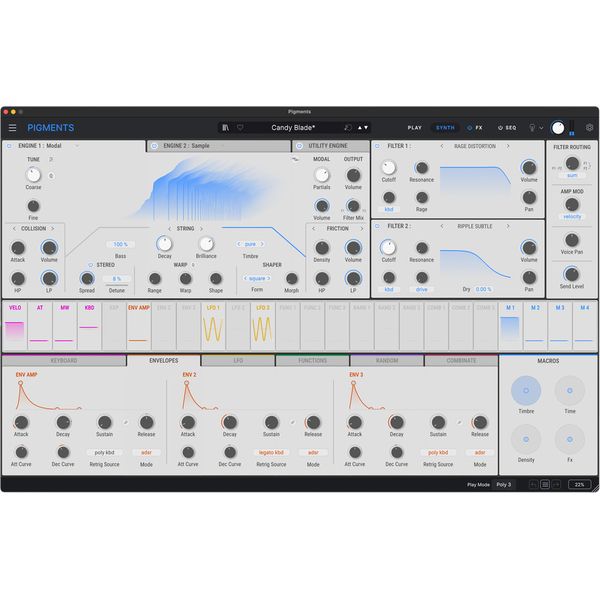600x600 pixels.
Task: Switch to the LFO tab
Action: click(238, 360)
